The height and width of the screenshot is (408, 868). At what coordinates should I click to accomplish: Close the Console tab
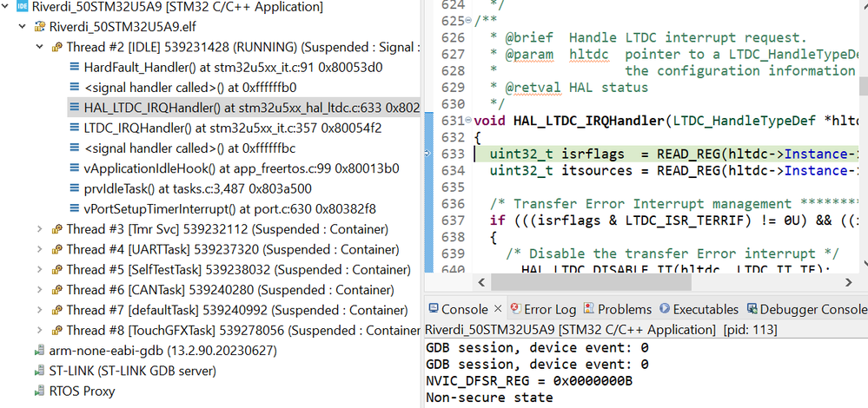pos(497,308)
